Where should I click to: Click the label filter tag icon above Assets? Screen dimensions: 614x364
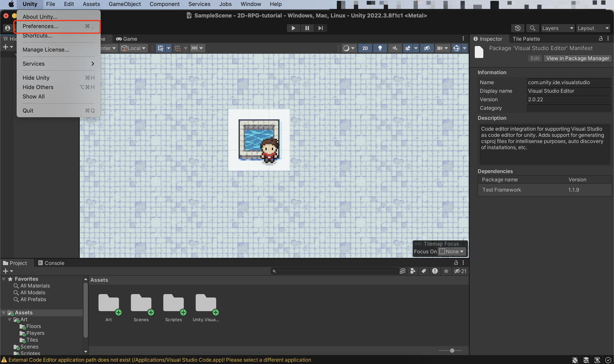(x=423, y=271)
